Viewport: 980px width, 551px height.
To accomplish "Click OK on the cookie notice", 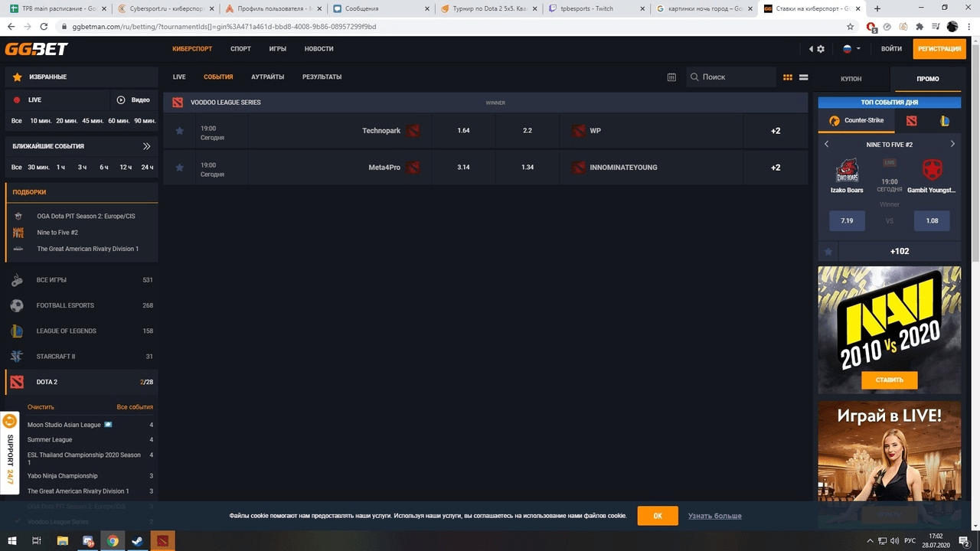I will (658, 516).
